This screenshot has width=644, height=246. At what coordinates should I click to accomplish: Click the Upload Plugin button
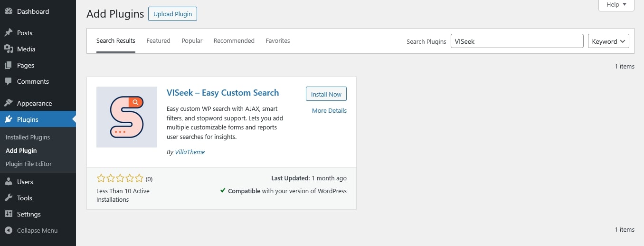[172, 14]
